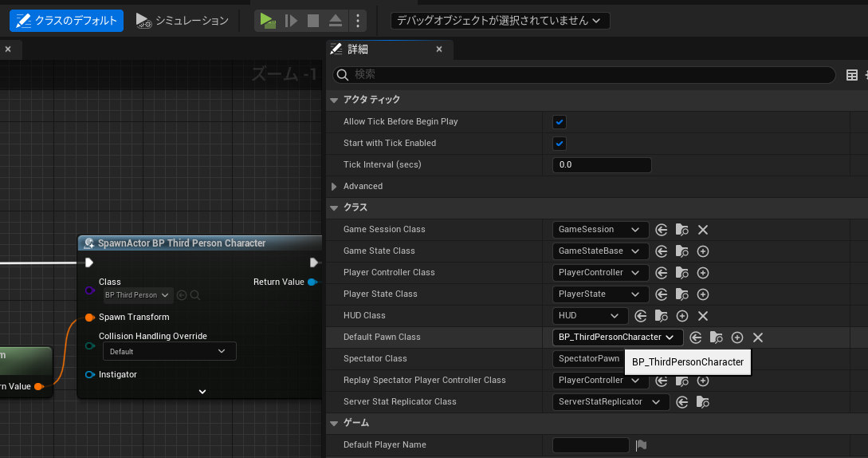The height and width of the screenshot is (458, 868).
Task: Use selected asset for Player State Class
Action: pos(661,294)
